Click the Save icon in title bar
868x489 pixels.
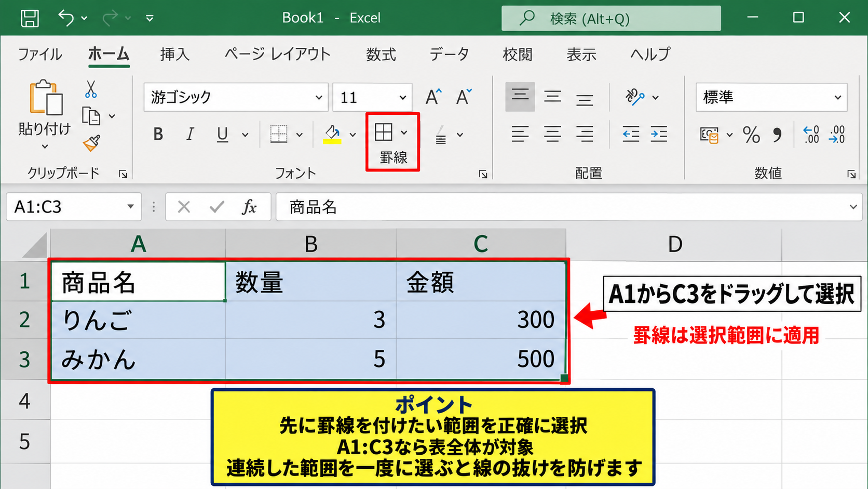point(30,18)
